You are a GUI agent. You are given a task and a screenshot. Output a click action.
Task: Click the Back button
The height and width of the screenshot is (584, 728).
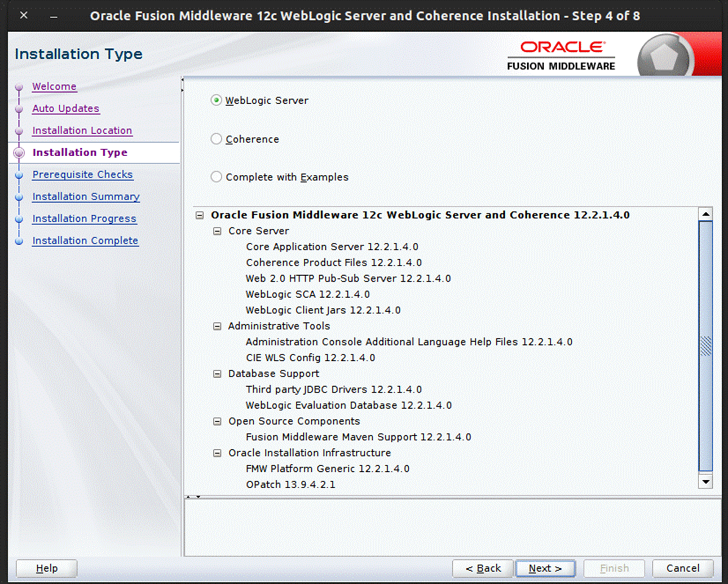point(482,568)
